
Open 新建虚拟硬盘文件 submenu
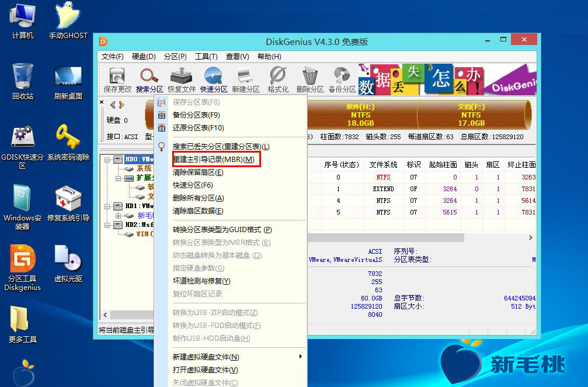tap(231, 357)
